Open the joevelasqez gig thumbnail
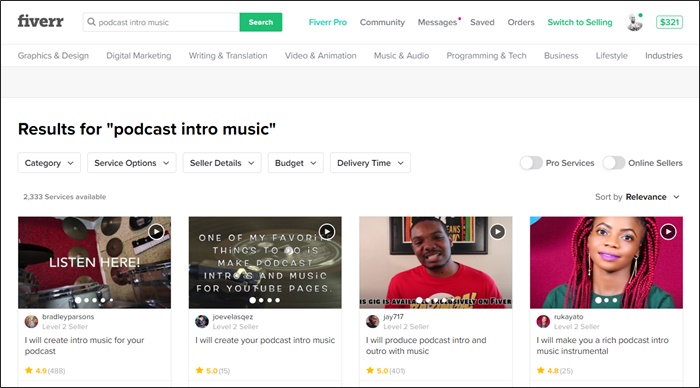The width and height of the screenshot is (700, 388). pyautogui.click(x=265, y=263)
